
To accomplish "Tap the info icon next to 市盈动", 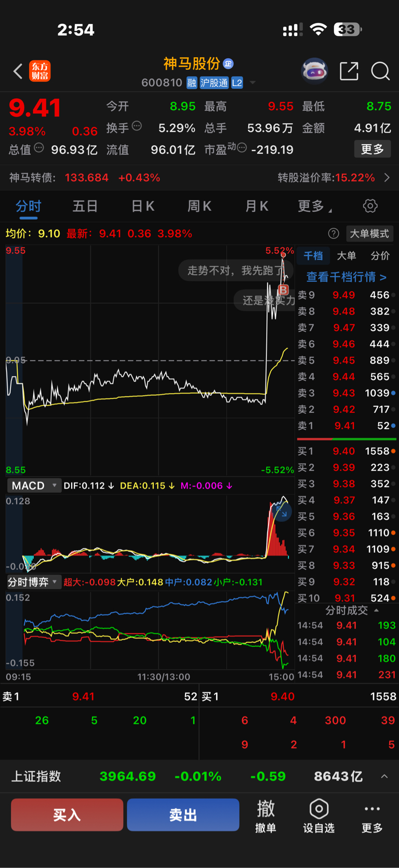I will point(242,148).
